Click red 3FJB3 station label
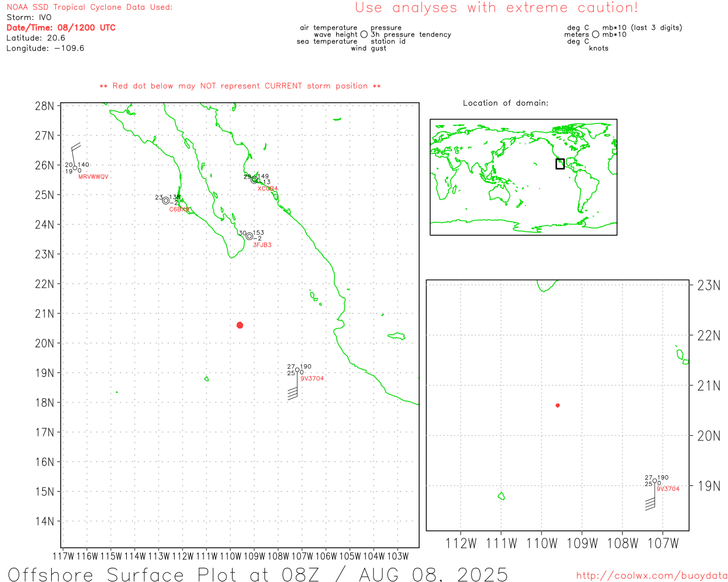The width and height of the screenshot is (728, 582). tap(262, 245)
